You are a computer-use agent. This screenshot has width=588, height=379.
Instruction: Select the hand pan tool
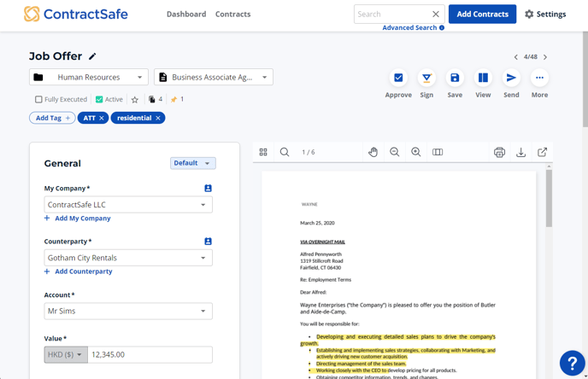coord(373,152)
